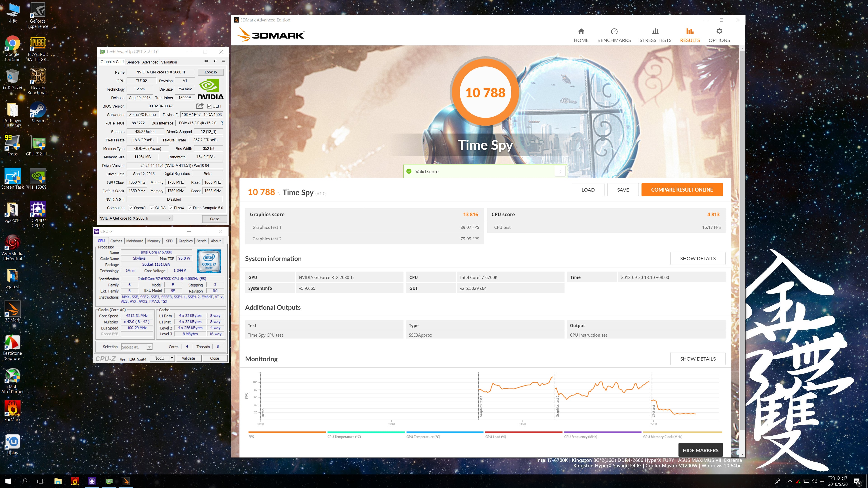Switch to the Advanced tab in GPU-Z

[150, 62]
